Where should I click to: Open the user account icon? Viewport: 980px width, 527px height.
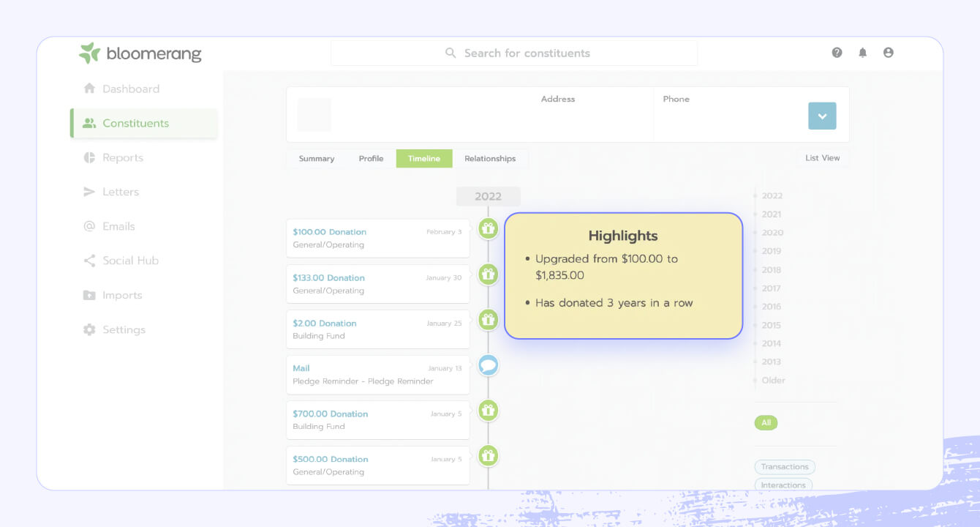click(x=889, y=53)
